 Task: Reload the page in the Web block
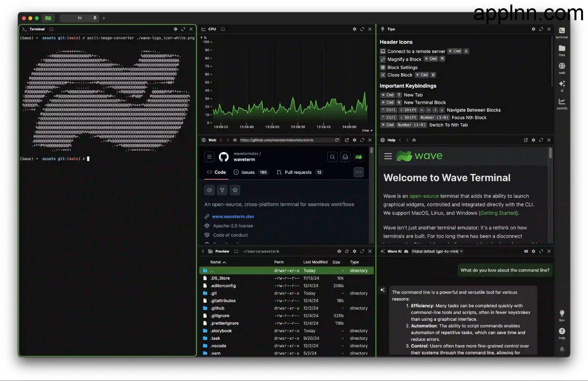click(x=337, y=140)
